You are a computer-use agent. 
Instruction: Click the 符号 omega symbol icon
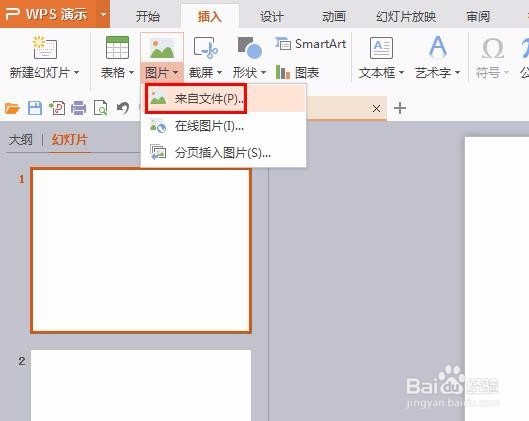(493, 48)
